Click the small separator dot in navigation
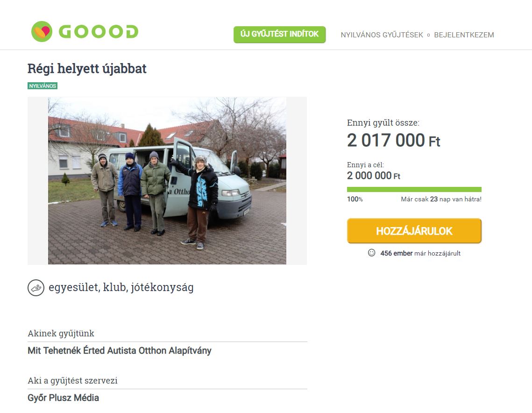This screenshot has height=413, width=532. click(428, 35)
